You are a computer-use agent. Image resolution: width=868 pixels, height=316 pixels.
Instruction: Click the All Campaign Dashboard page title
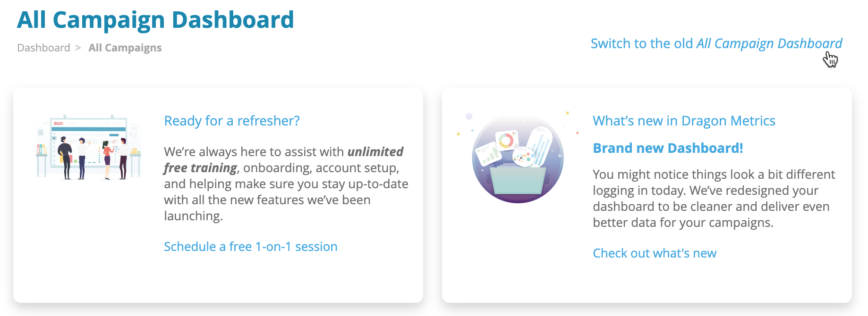click(x=155, y=20)
